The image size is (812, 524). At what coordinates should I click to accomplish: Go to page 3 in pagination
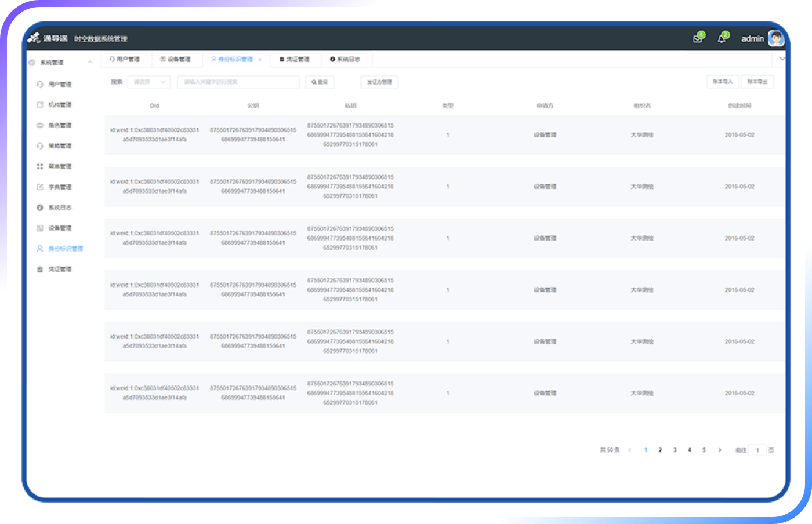pyautogui.click(x=675, y=450)
